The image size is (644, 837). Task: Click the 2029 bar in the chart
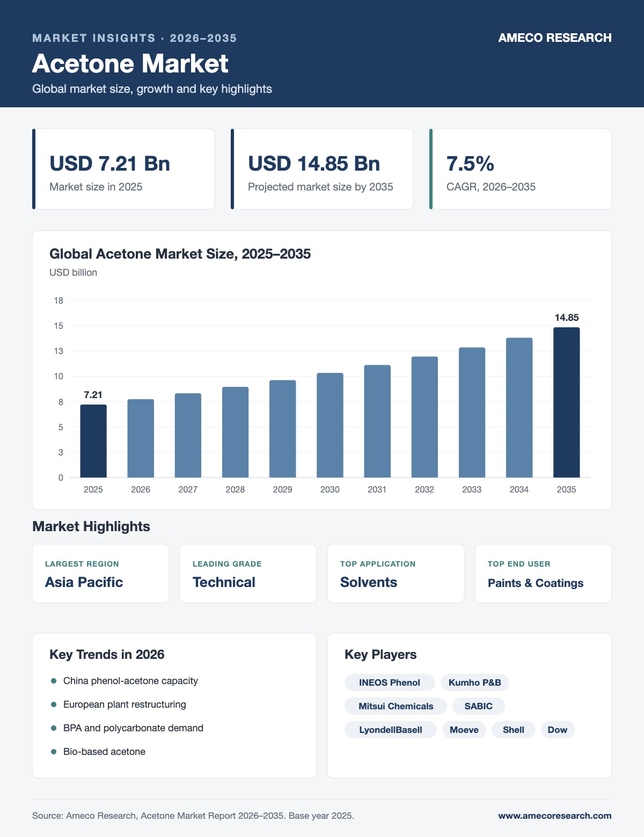coord(282,429)
